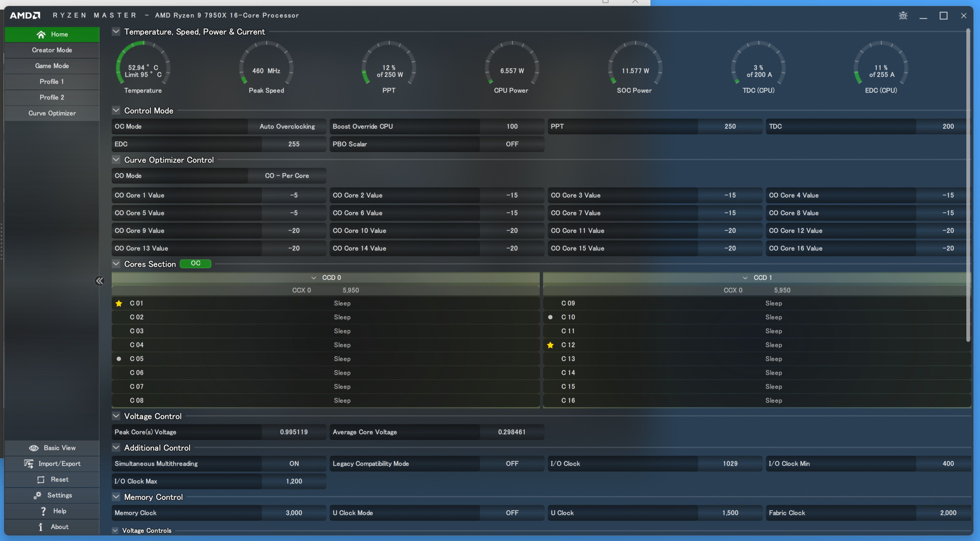Click the eye icon beside Basic View
The width and height of the screenshot is (980, 541).
pos(34,448)
